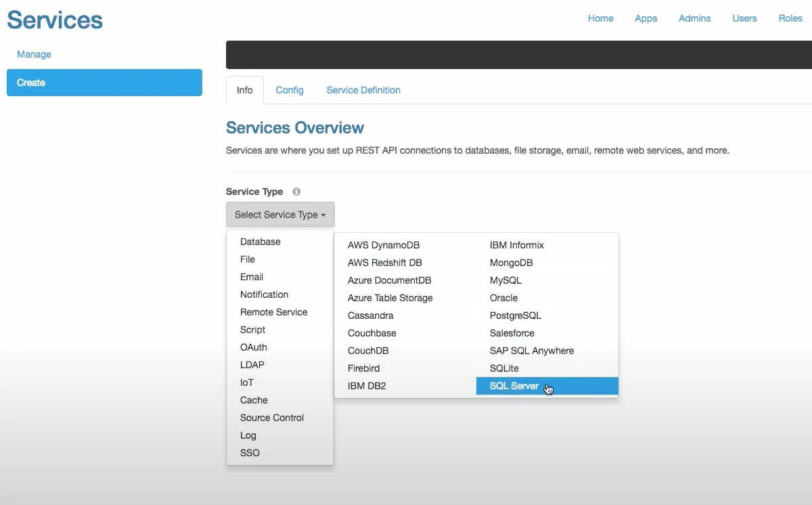Select Cassandra as the service type

[371, 315]
